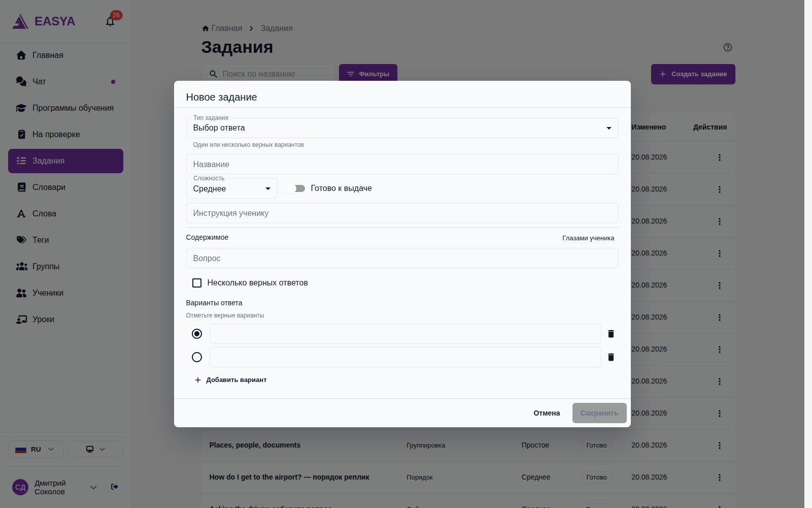This screenshot has height=508, width=812.
Task: Open the help question-mark icon
Action: [727, 47]
